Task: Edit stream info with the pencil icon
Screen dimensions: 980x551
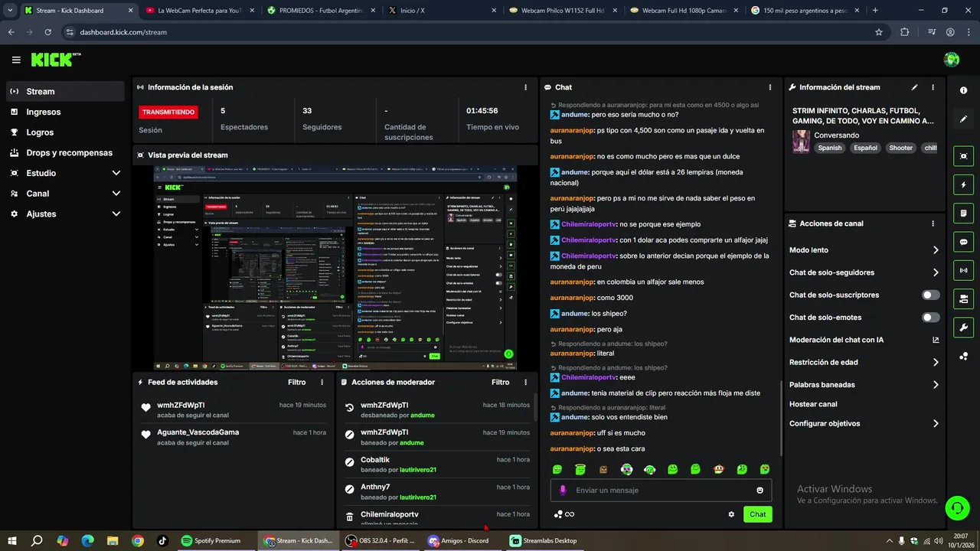Action: click(914, 87)
